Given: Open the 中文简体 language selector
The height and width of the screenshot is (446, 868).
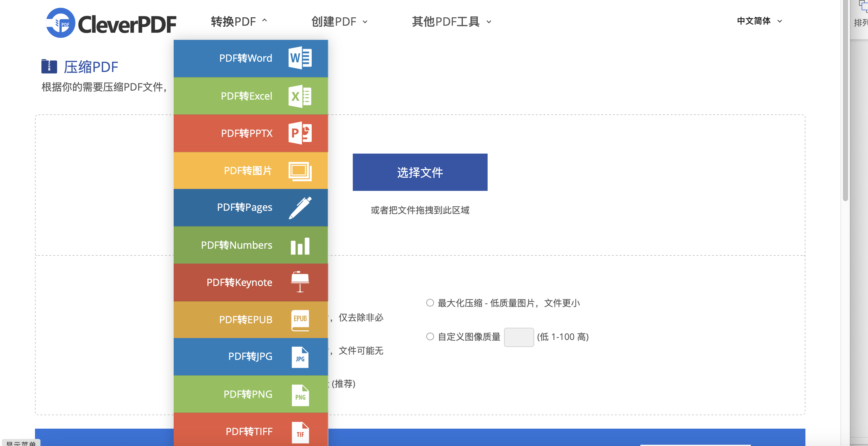Looking at the screenshot, I should (759, 21).
